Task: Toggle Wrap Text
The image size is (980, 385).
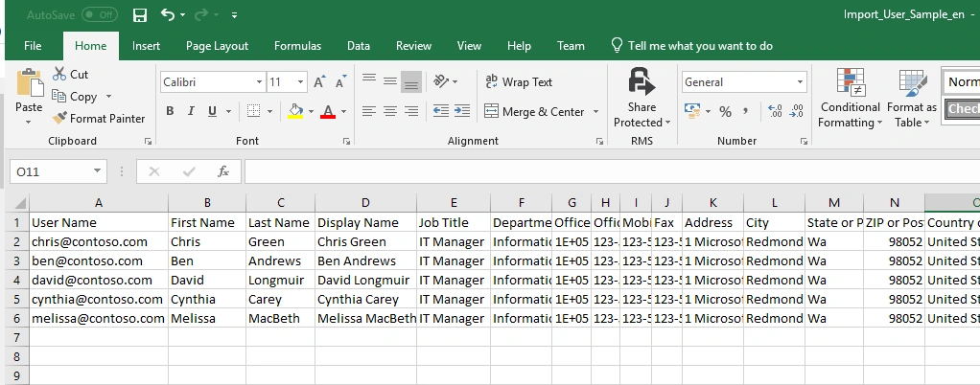Action: [519, 81]
